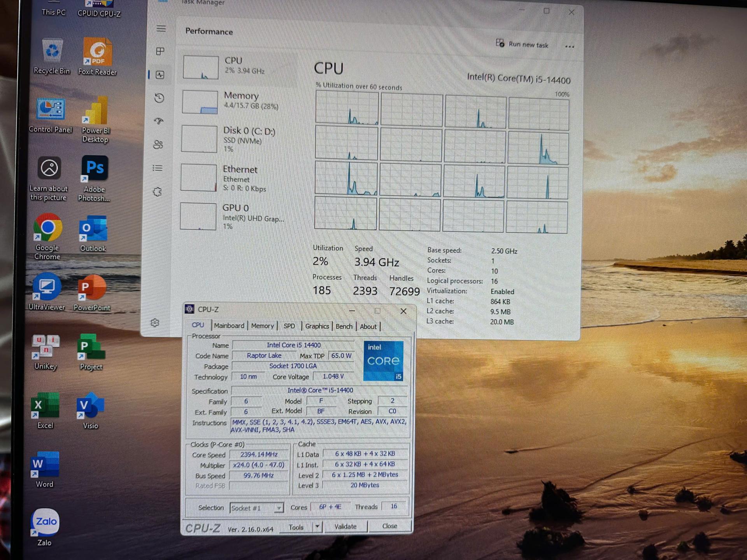Switch to the Memory tab in CPU-Z
Viewport: 747px width, 560px height.
(262, 326)
